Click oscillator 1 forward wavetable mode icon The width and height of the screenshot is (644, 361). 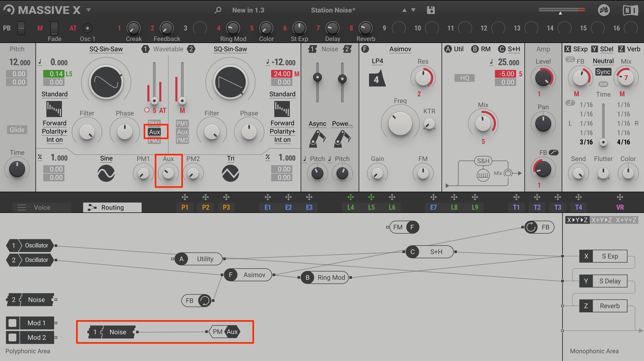54,109
